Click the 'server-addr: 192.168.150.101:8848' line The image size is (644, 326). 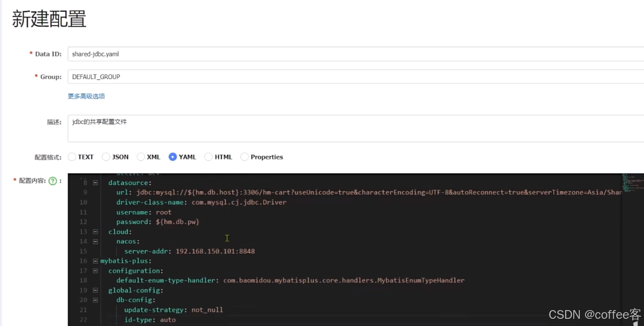coord(190,251)
